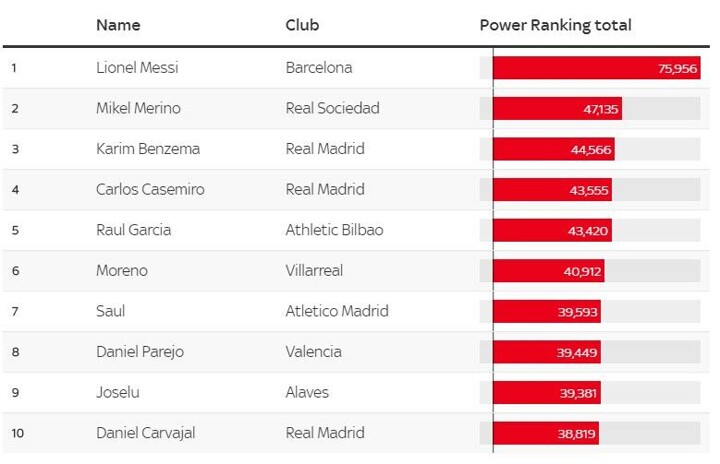This screenshot has width=720, height=464.
Task: Click the Name column header
Action: pos(118,25)
